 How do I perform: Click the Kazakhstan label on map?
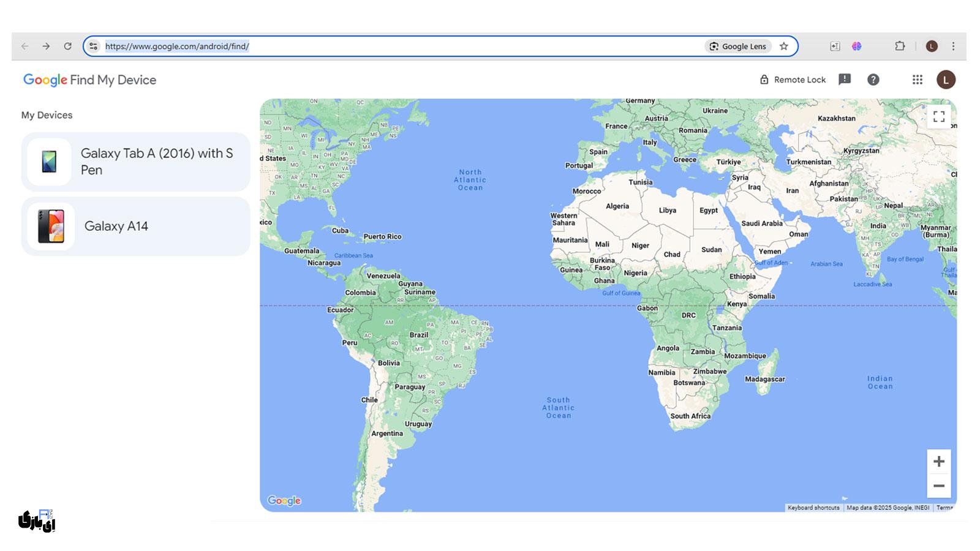coord(837,118)
